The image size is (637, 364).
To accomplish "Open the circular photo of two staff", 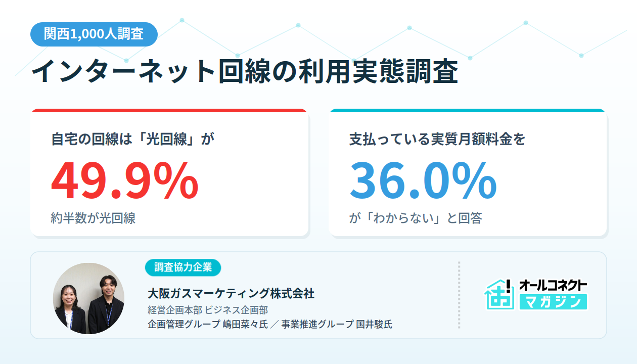I will [88, 298].
